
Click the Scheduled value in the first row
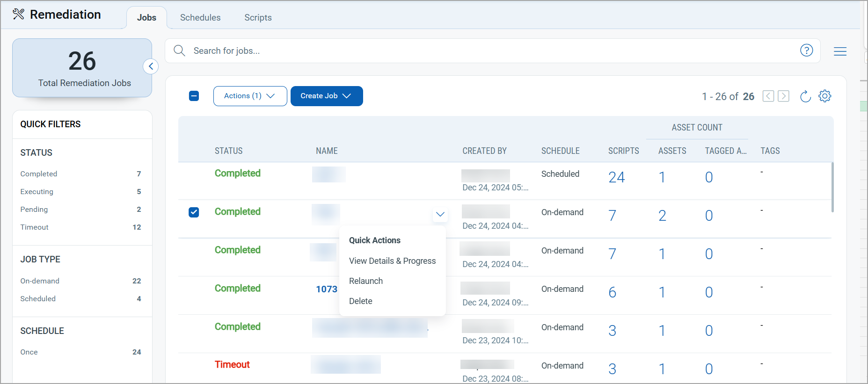pos(560,174)
